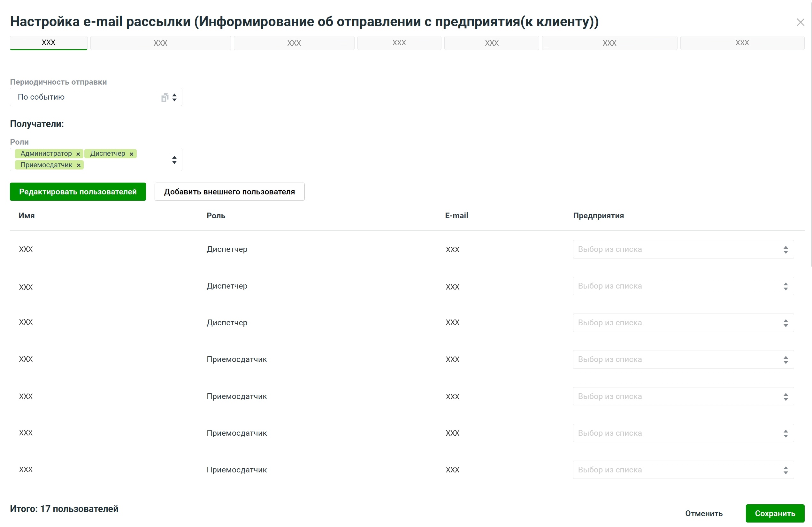Close the e-mail settings dialog
Screen dimensions: 812x527
coord(800,22)
